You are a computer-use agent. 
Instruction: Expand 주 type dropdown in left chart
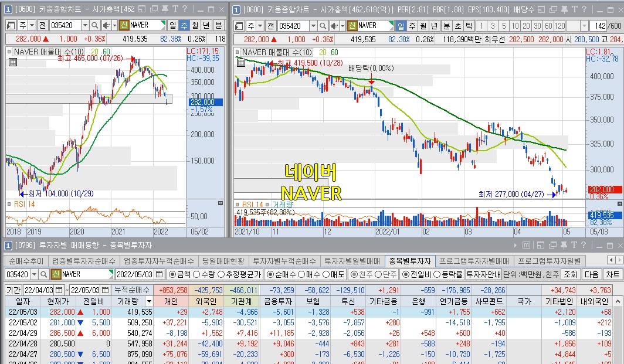(32, 25)
